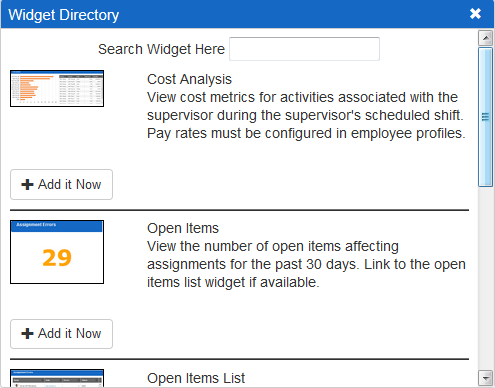This screenshot has width=495, height=388.
Task: Click the plus icon beside Cost Analysis Add
Action: pyautogui.click(x=27, y=184)
